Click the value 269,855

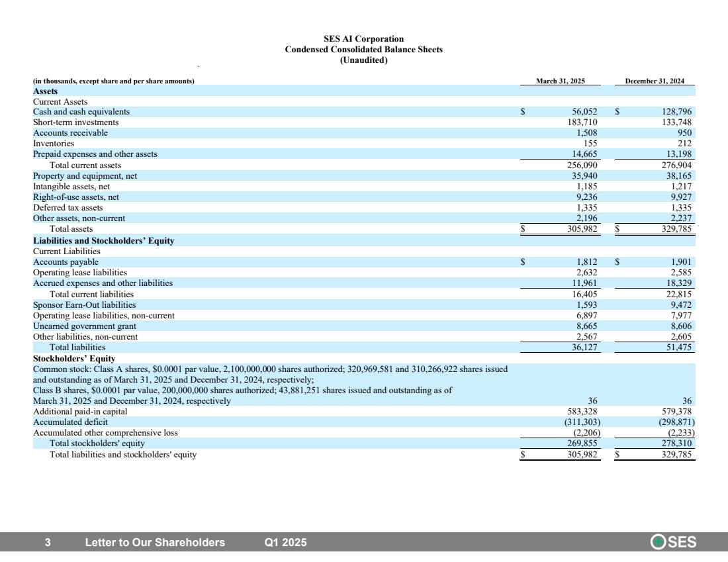coord(582,443)
